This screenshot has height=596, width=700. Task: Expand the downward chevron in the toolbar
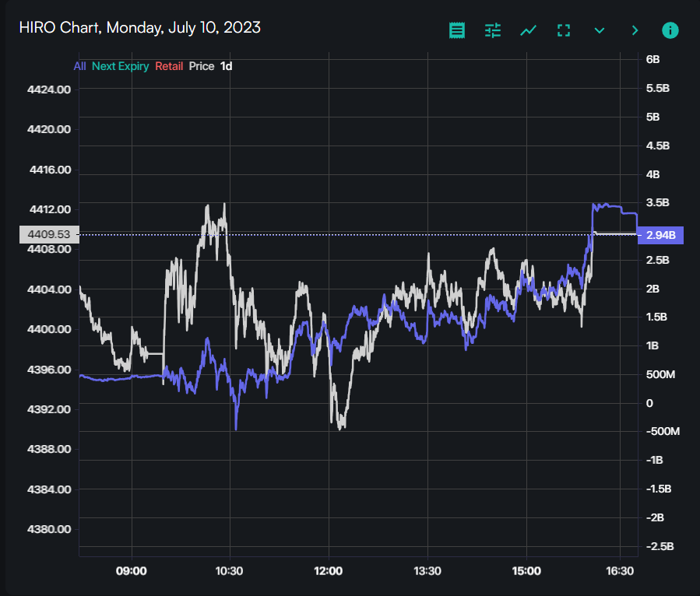coord(600,30)
